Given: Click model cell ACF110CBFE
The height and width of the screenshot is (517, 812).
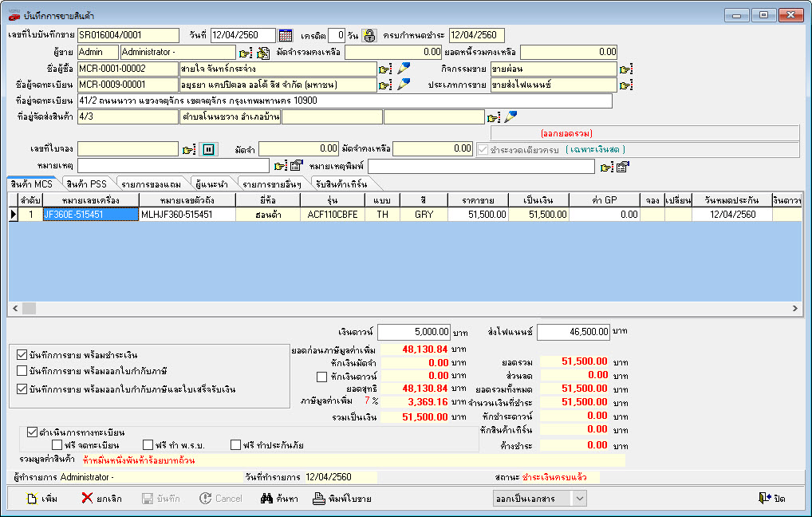Looking at the screenshot, I should 333,215.
